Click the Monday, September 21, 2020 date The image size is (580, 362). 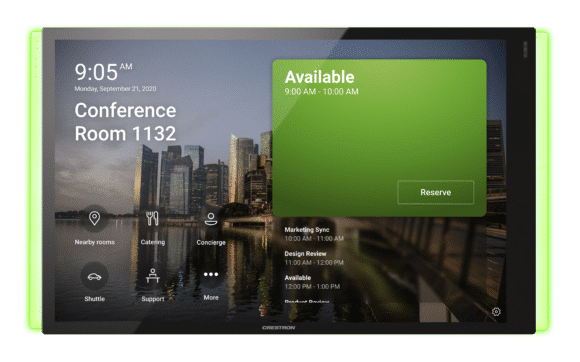[115, 89]
